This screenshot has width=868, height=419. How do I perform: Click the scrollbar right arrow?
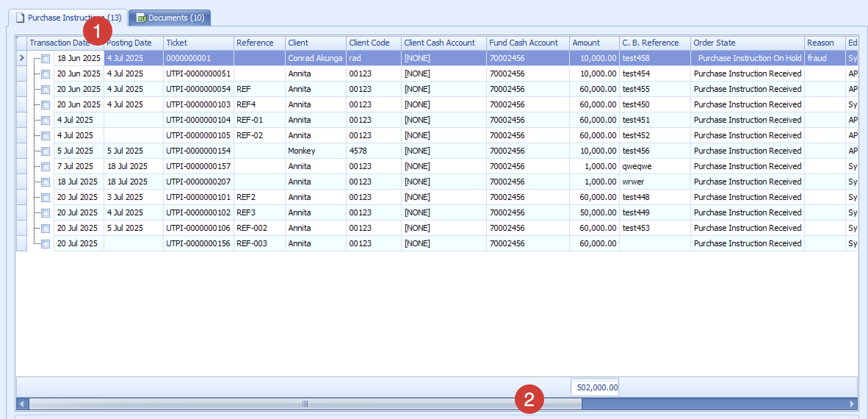pyautogui.click(x=851, y=404)
